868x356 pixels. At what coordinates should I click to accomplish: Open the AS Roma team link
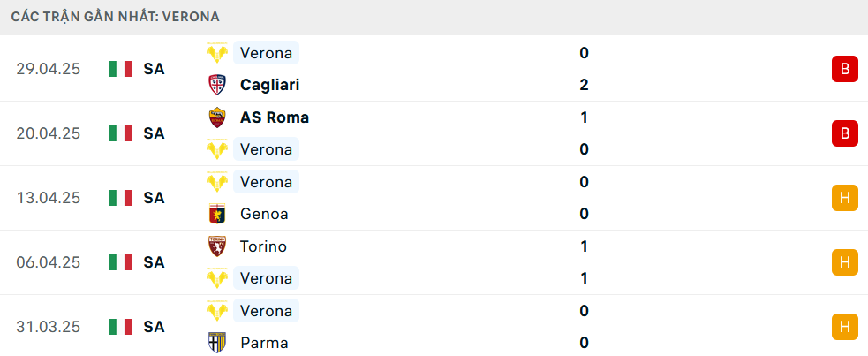[275, 117]
